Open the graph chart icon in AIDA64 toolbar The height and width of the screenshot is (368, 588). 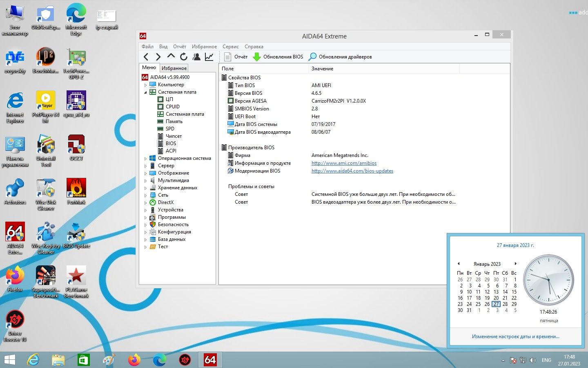click(x=209, y=57)
